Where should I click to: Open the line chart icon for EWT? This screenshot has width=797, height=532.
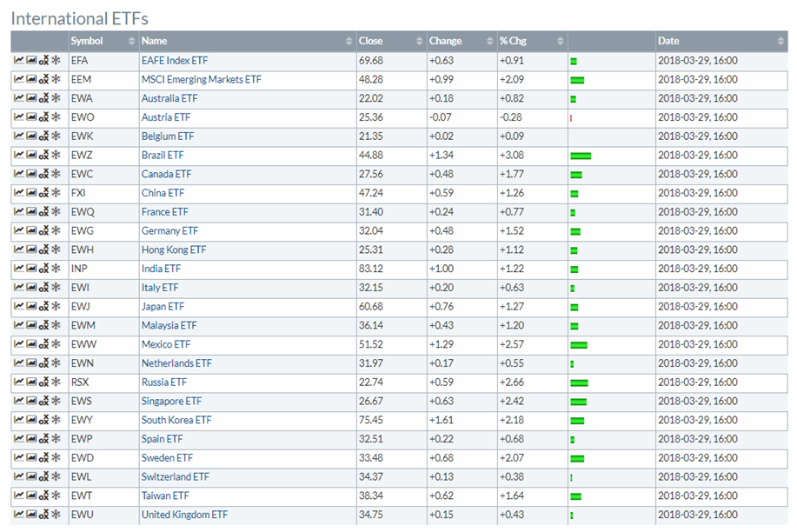[x=19, y=495]
